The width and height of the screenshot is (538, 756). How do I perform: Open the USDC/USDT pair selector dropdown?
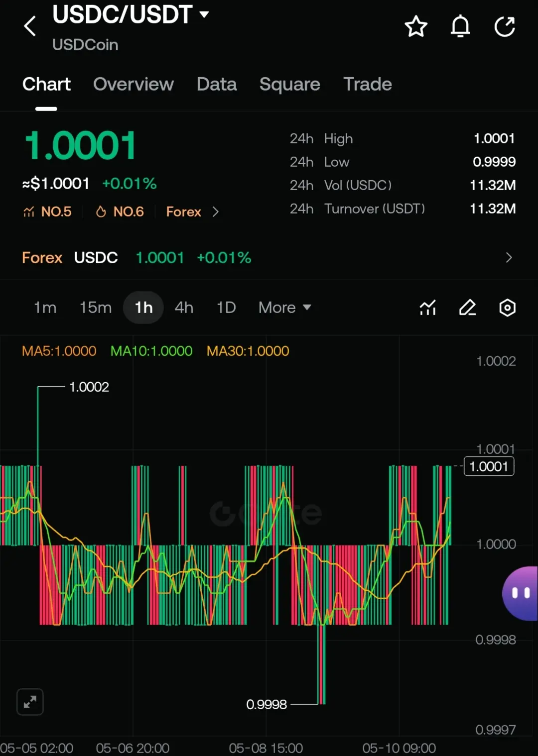pyautogui.click(x=131, y=14)
